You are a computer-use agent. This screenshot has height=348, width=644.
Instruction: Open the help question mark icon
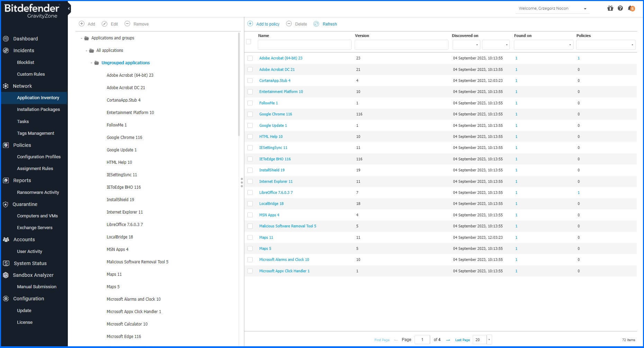[620, 8]
